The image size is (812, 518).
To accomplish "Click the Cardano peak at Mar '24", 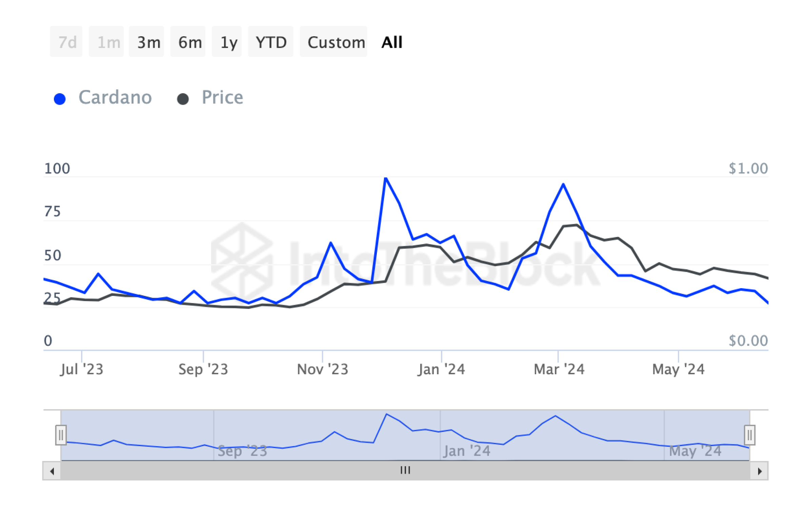I will click(x=563, y=184).
